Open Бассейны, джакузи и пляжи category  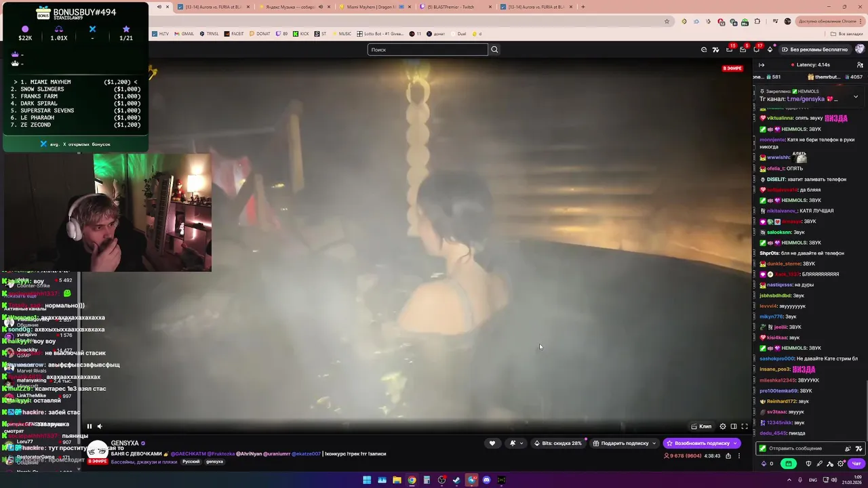(x=144, y=462)
